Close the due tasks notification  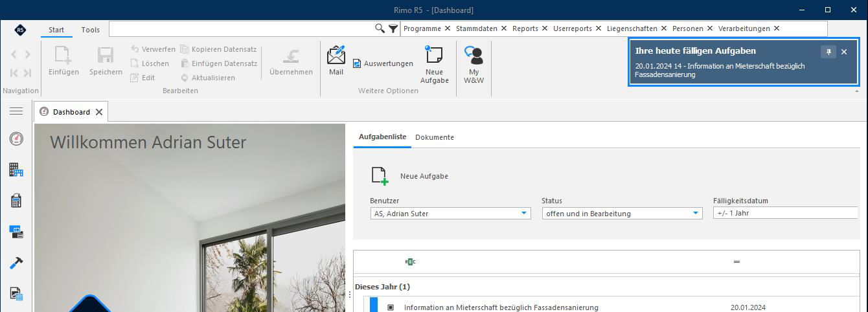[844, 52]
